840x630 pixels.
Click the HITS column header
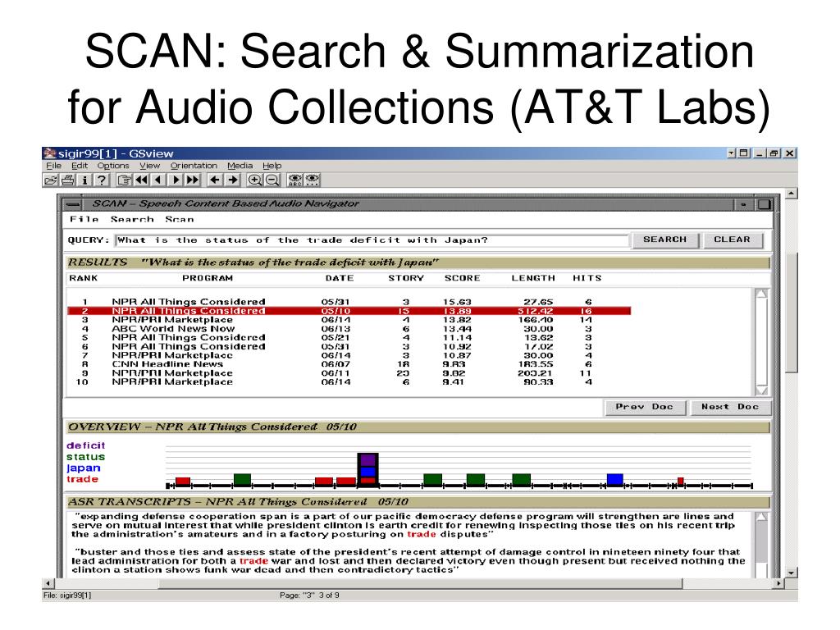(587, 278)
